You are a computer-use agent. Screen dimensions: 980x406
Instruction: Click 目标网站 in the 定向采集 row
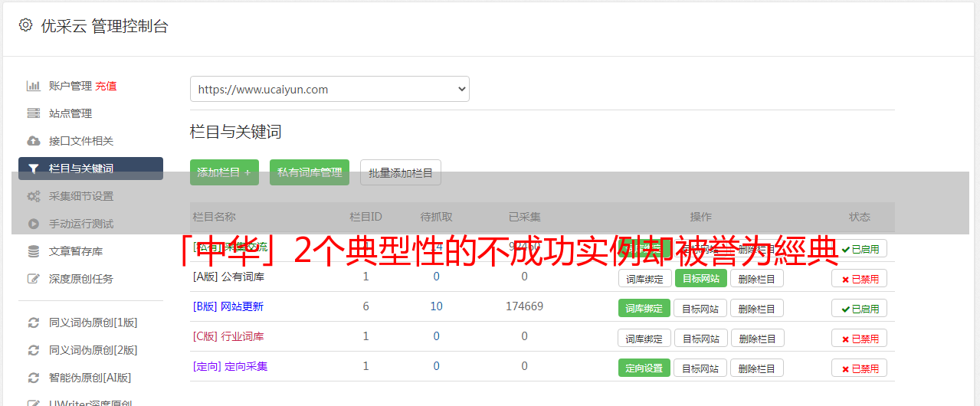coord(701,368)
